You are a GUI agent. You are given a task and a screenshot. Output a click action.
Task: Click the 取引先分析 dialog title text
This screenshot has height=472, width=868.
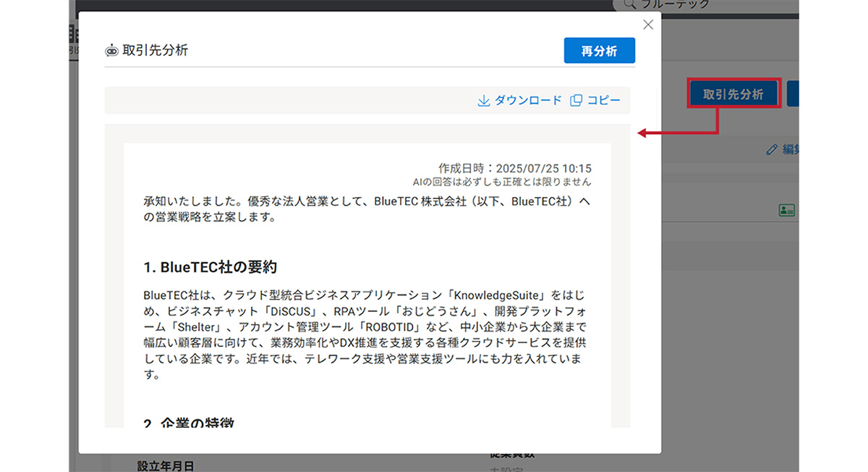tap(156, 51)
